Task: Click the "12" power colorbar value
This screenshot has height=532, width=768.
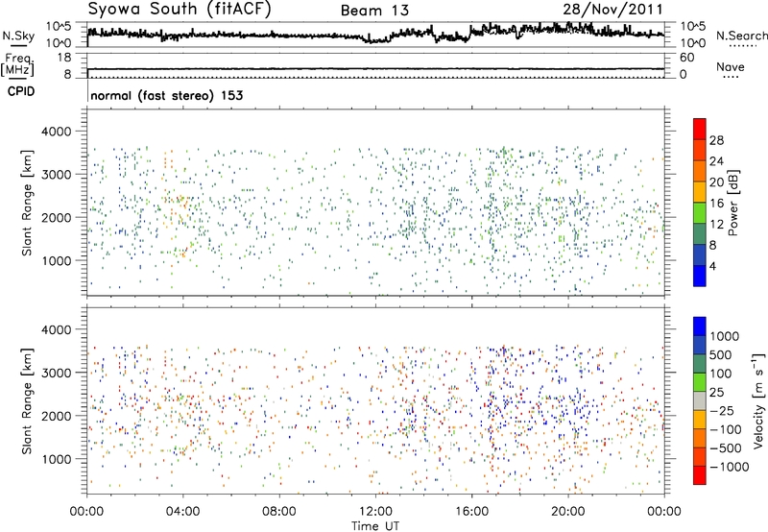Action: point(716,225)
